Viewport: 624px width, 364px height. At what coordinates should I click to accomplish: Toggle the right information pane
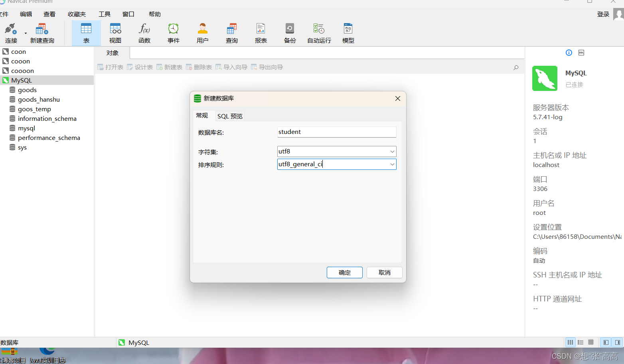[x=618, y=342]
